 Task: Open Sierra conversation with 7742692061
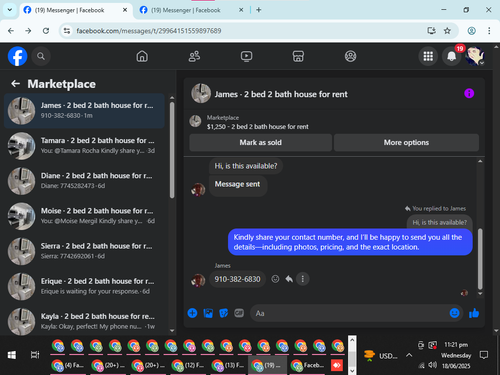pyautogui.click(x=84, y=251)
